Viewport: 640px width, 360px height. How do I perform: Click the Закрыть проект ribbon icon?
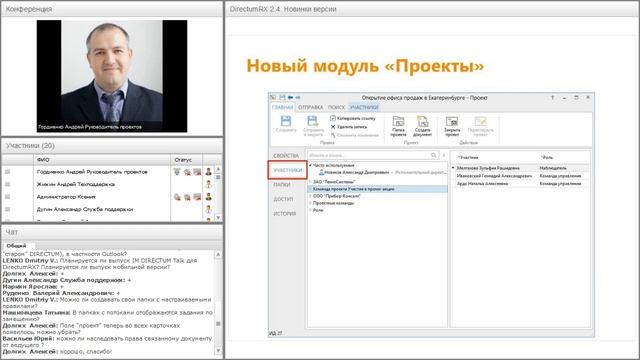click(452, 121)
